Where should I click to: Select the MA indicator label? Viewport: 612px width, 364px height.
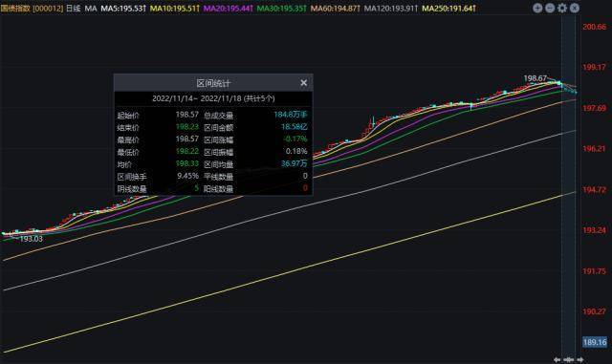tap(91, 9)
